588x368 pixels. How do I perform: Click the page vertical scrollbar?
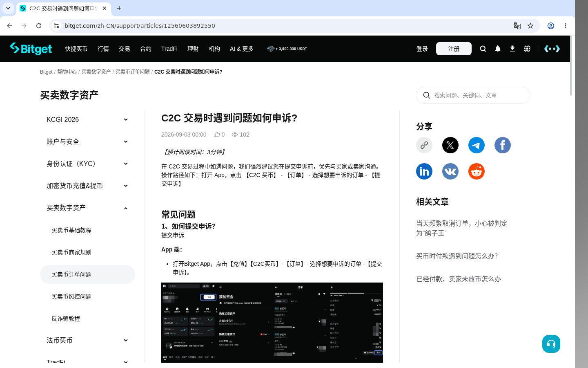point(571,65)
